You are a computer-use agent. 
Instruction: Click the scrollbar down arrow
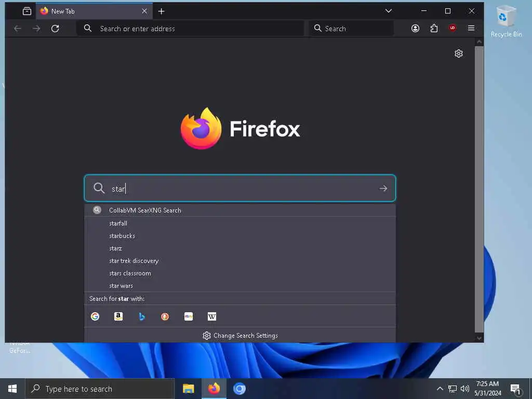[479, 338]
